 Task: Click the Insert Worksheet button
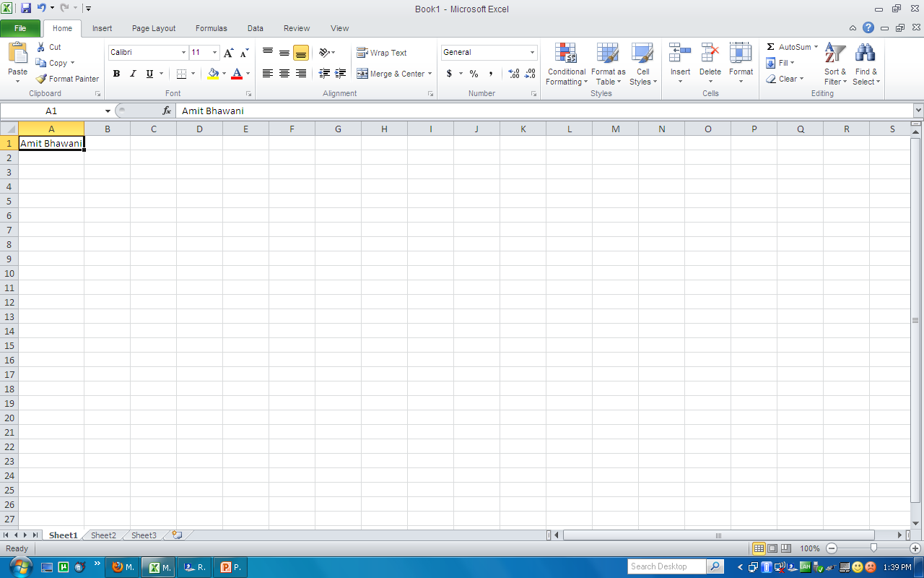177,535
